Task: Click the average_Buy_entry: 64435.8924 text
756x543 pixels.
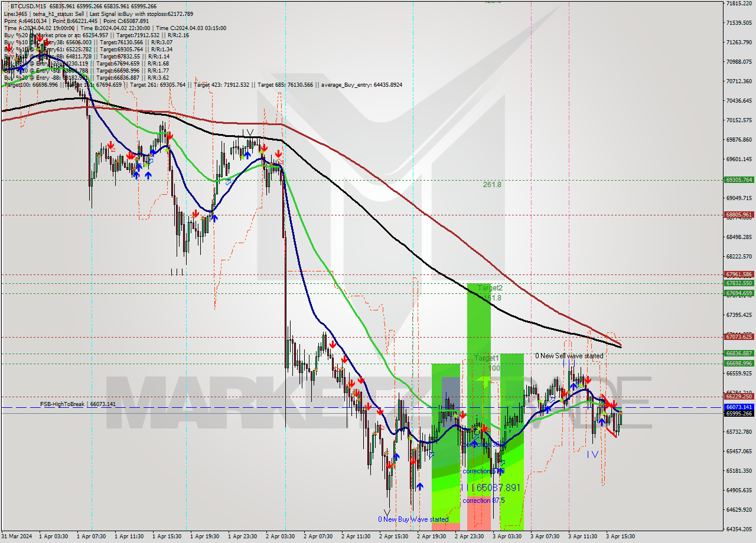Action: tap(362, 85)
